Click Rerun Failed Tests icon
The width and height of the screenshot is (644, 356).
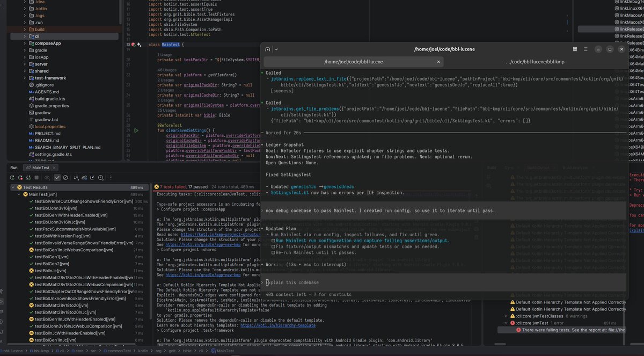(20, 177)
